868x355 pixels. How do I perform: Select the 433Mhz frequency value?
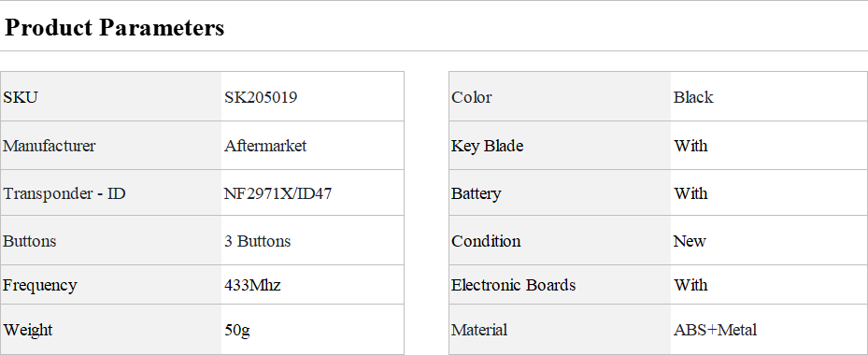pos(252,285)
